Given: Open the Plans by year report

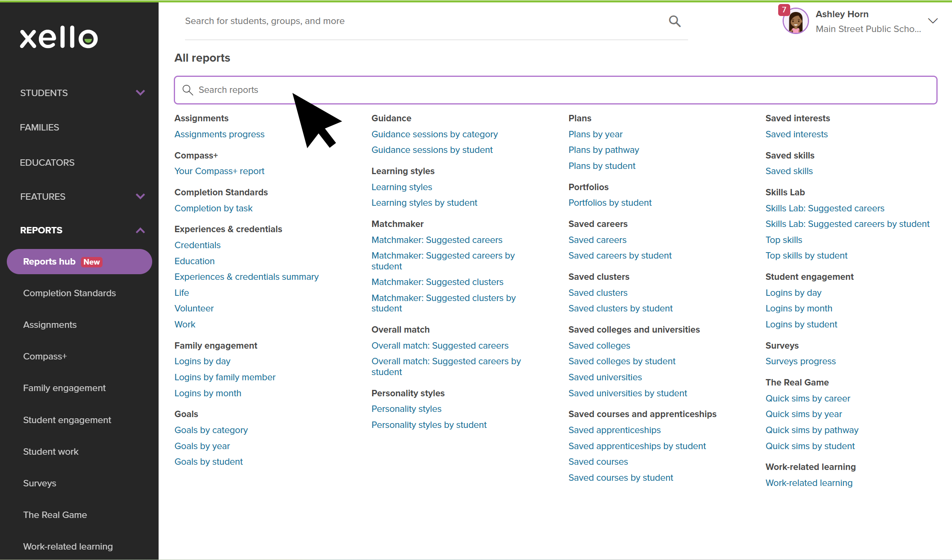Looking at the screenshot, I should [x=596, y=134].
